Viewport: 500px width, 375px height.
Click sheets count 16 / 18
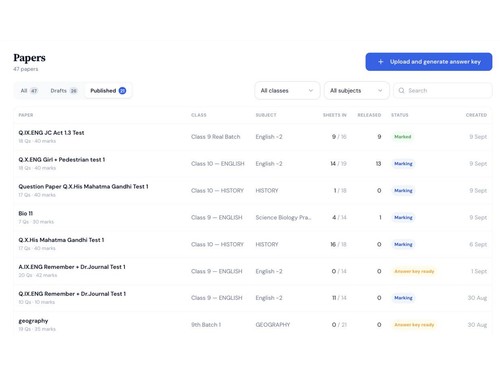click(x=338, y=244)
